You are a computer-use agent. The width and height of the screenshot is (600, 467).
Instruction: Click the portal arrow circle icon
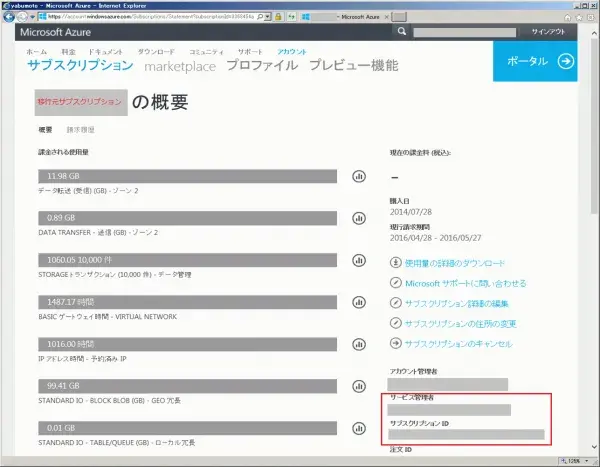click(566, 61)
